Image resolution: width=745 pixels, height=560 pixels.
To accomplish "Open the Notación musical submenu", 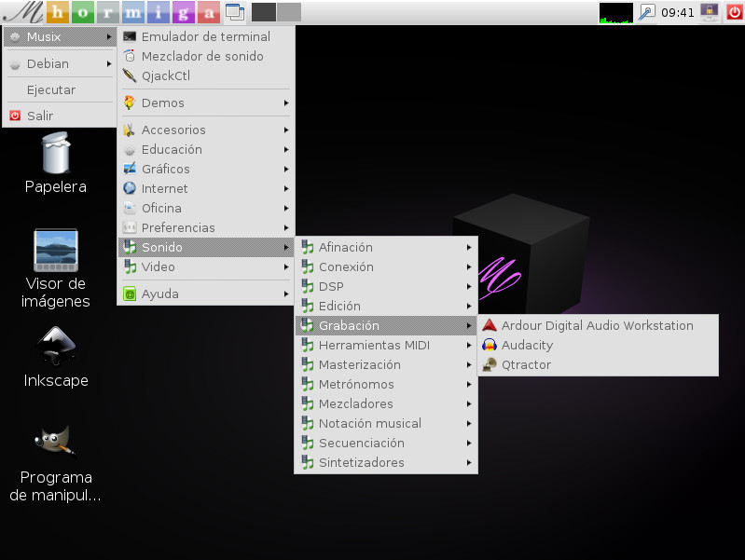I will click(x=386, y=423).
